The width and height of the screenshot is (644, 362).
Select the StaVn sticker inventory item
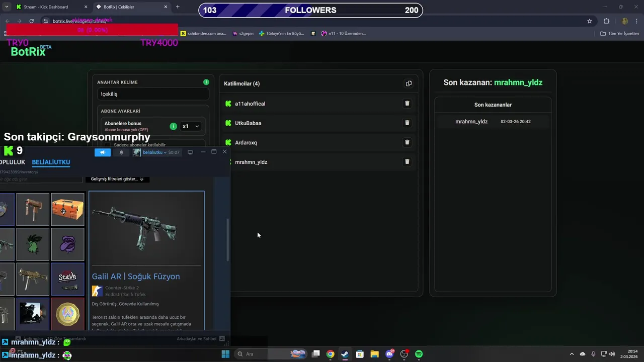[67, 279]
